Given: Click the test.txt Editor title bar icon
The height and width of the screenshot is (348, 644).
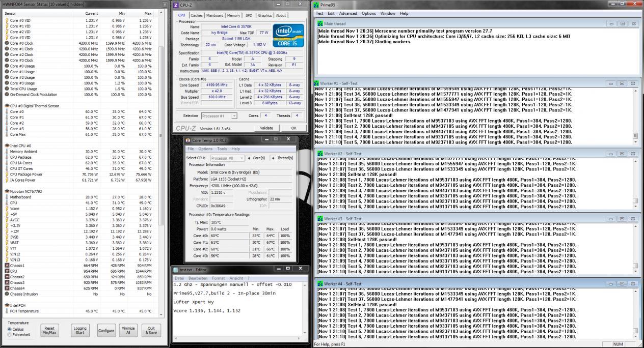Looking at the screenshot, I should click(176, 270).
